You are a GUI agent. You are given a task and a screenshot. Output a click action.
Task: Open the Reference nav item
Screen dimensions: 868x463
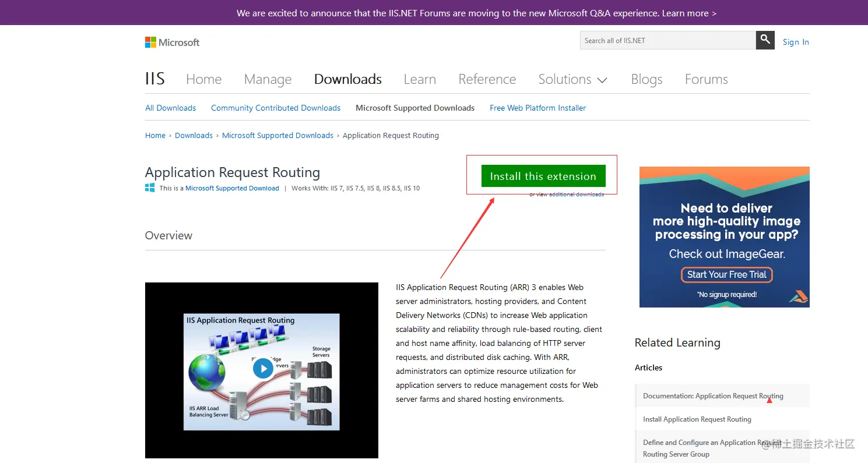487,79
